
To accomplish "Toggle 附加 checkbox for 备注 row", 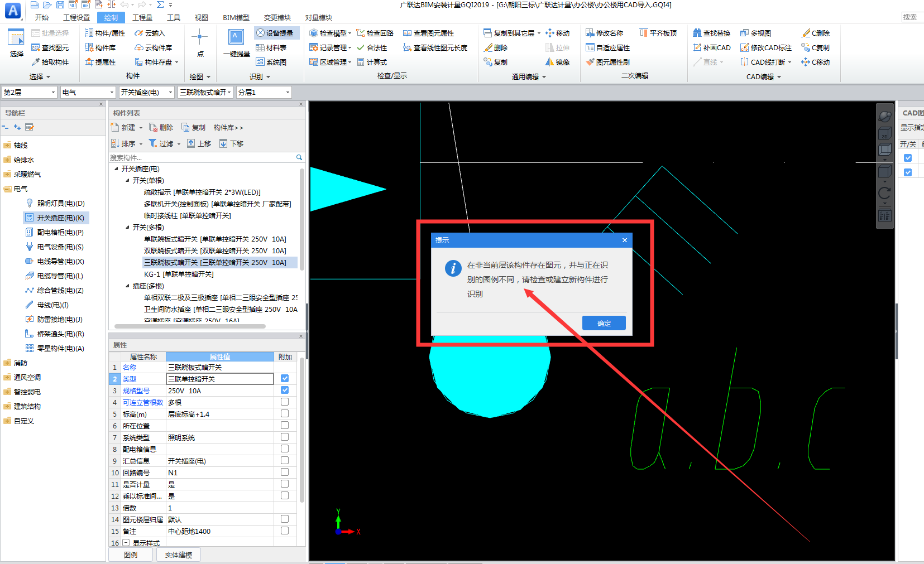I will [285, 531].
